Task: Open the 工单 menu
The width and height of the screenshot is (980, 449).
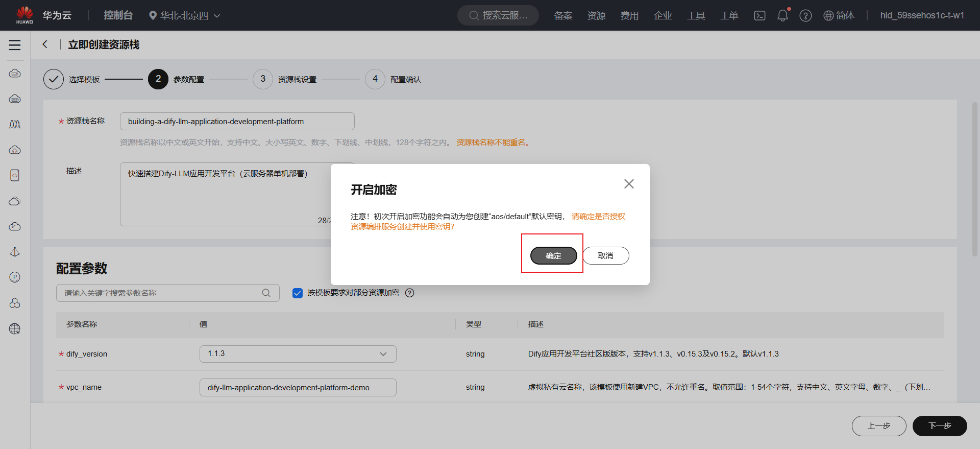Action: pos(729,15)
